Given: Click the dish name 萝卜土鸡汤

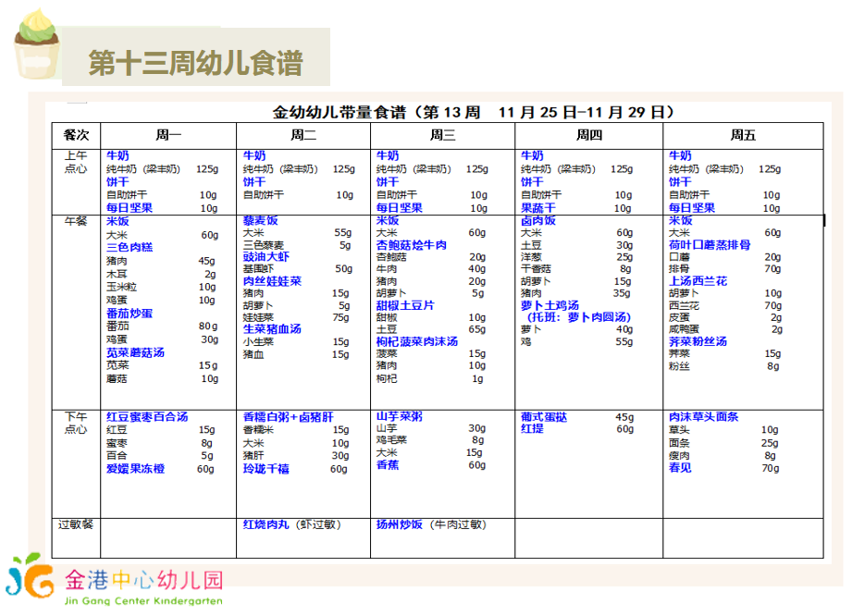Looking at the screenshot, I should pyautogui.click(x=549, y=305).
